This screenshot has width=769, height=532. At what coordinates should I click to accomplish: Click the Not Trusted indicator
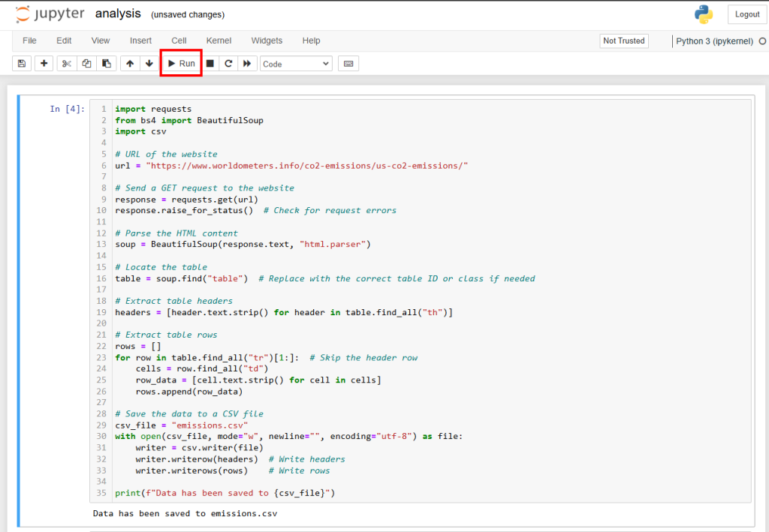(623, 41)
